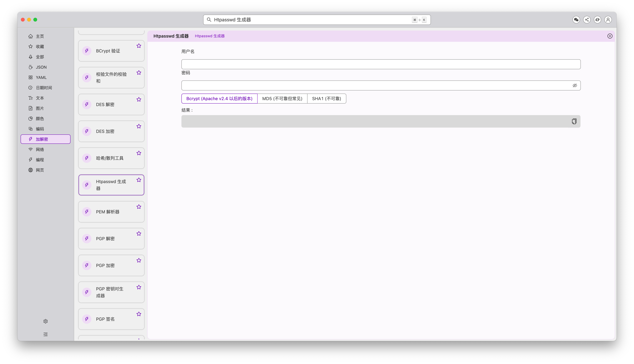Open 图片 category in sidebar
Image resolution: width=634 pixels, height=364 pixels.
tap(46, 108)
